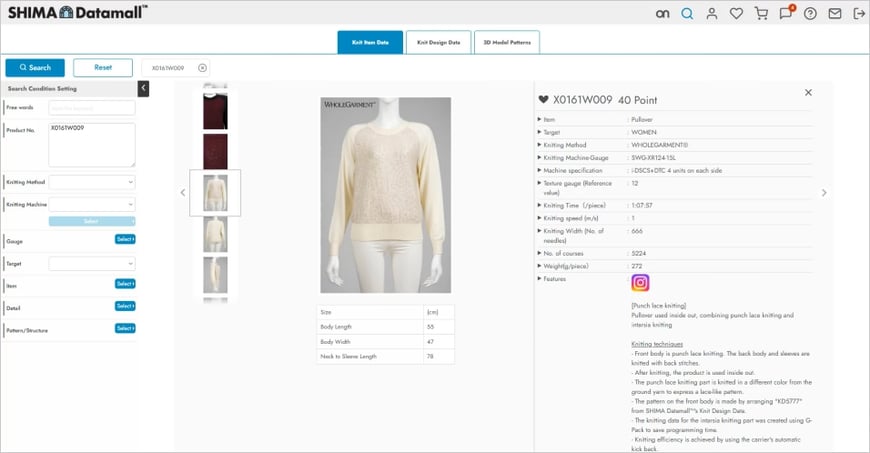This screenshot has height=453, width=870.
Task: Click the Knitting techniques underlined heading
Action: [x=657, y=344]
